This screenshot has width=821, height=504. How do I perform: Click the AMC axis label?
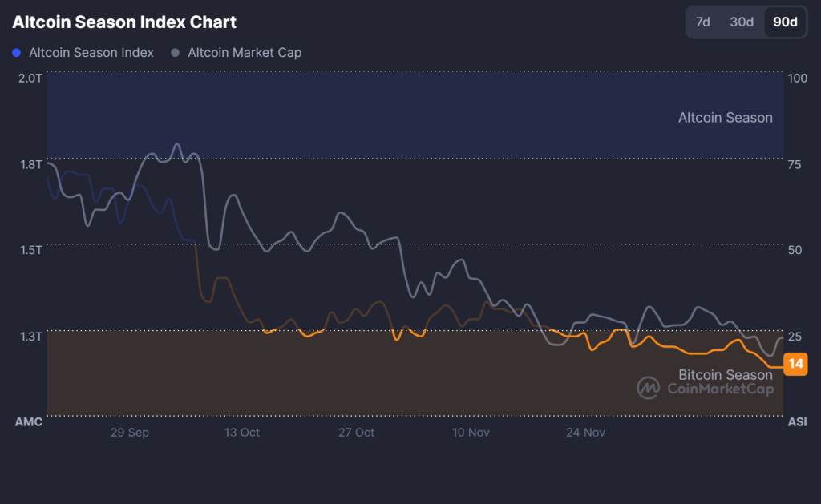(x=28, y=421)
